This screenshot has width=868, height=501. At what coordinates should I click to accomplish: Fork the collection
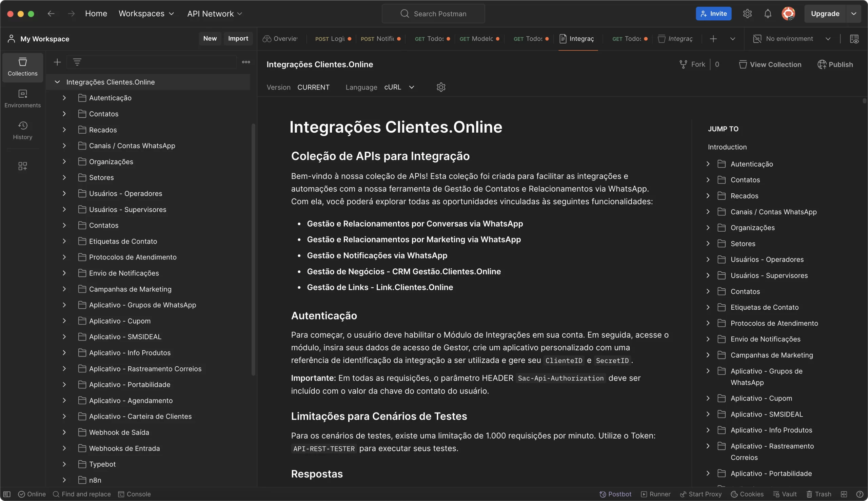coord(692,64)
